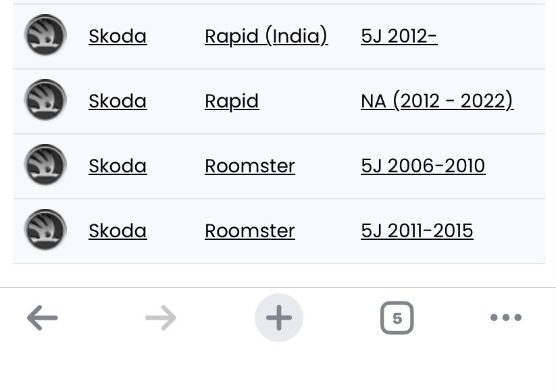Screen dimensions: 556x392
Task: Click Skoda logo in Rapid NA row
Action: pyautogui.click(x=45, y=100)
